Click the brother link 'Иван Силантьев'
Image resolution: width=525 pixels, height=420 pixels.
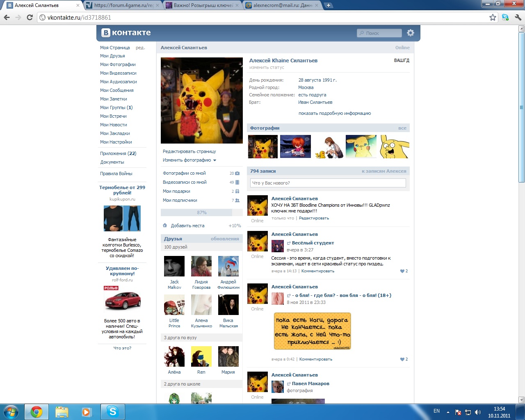tap(315, 102)
